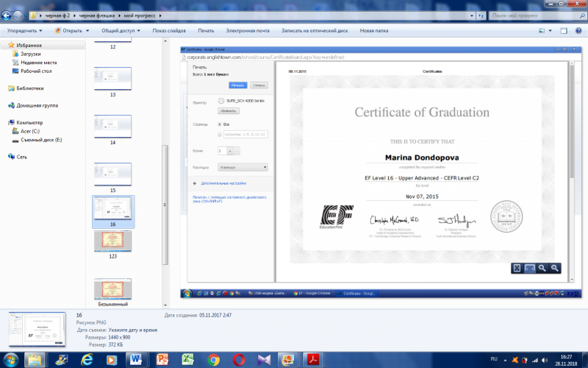Image resolution: width=588 pixels, height=368 pixels.
Task: Click the file list vertical scrollbar thumb
Action: (x=165, y=205)
